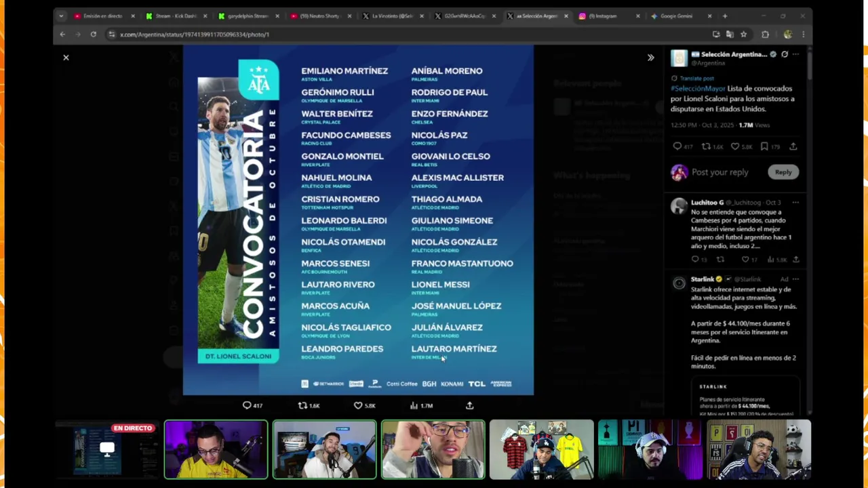
Task: Open a new browser tab with plus
Action: click(x=725, y=16)
